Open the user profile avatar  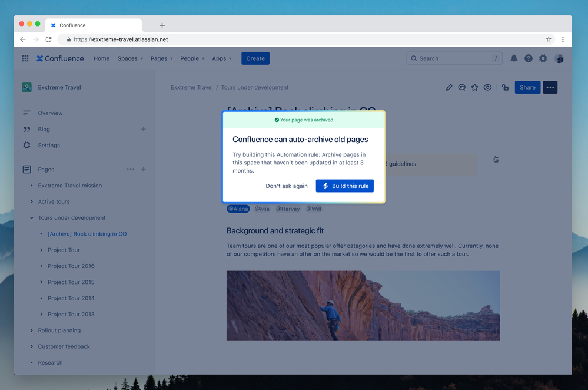click(x=559, y=58)
